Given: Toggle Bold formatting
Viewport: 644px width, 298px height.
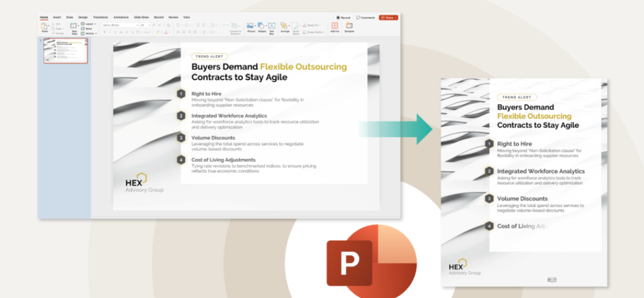Looking at the screenshot, I should coord(104,32).
